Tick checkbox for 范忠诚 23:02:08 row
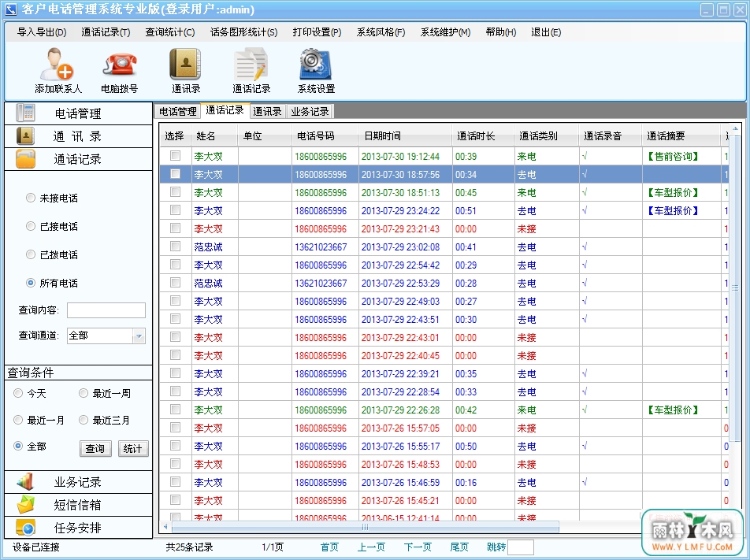This screenshot has width=750, height=560. tap(176, 247)
